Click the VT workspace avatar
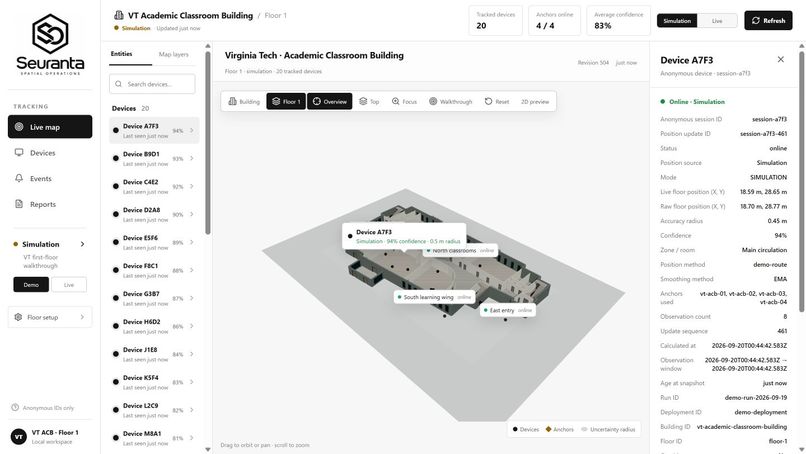806x454 pixels. (x=19, y=437)
